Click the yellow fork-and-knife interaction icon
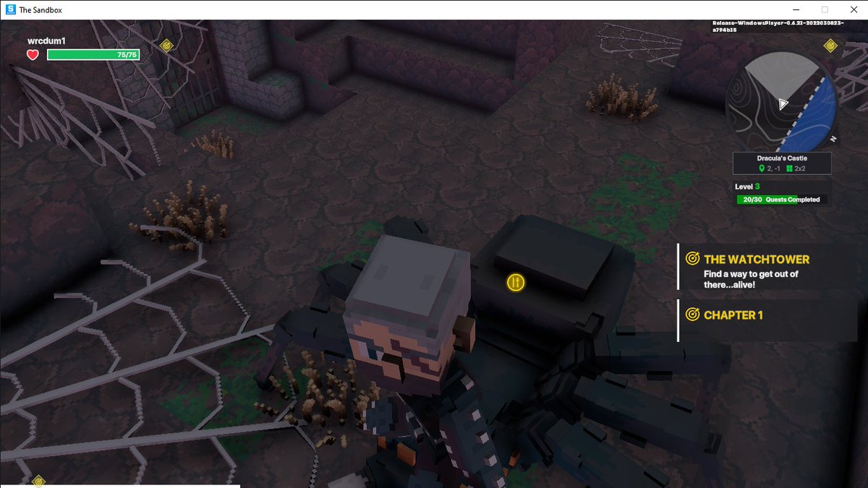Screen dimensions: 868x488 pos(516,282)
